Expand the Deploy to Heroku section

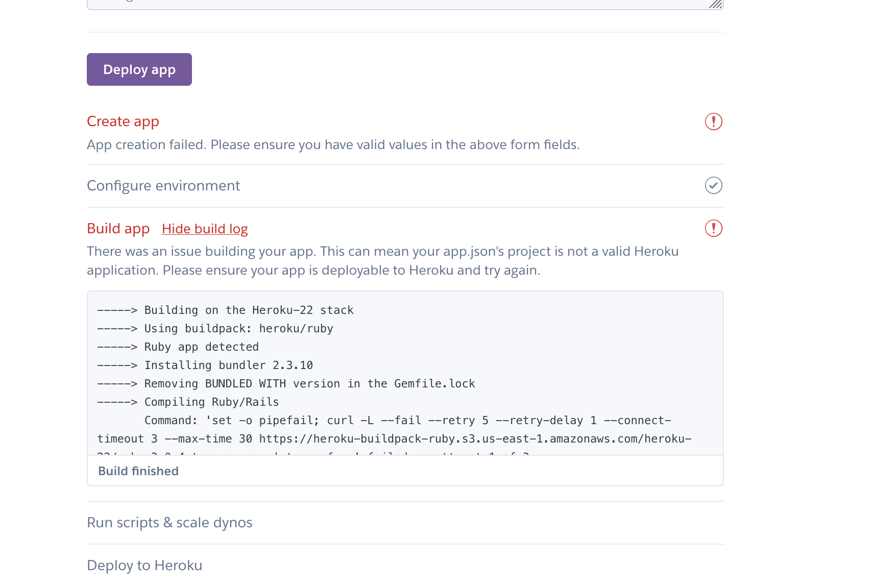pos(144,565)
